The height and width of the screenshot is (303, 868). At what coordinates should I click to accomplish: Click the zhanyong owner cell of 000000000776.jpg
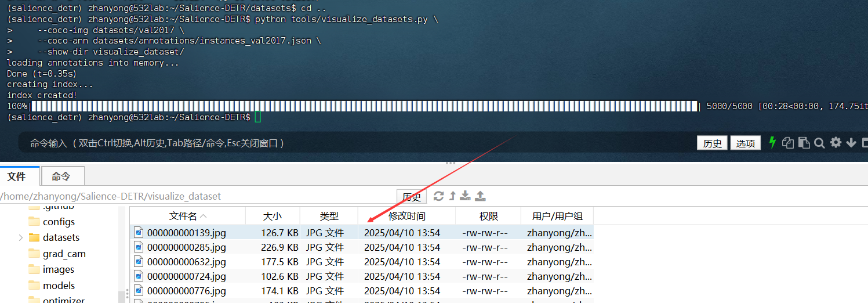click(560, 291)
